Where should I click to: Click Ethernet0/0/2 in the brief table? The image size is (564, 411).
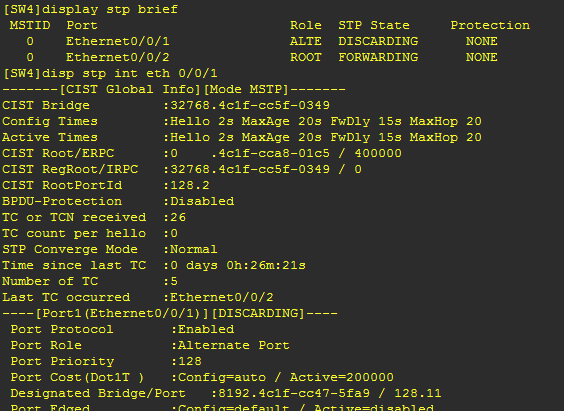(118, 57)
